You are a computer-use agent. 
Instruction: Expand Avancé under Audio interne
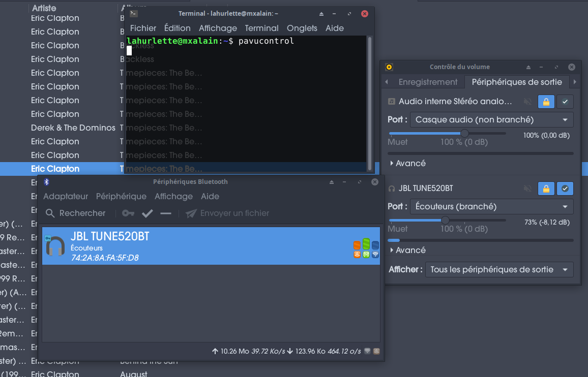point(407,164)
